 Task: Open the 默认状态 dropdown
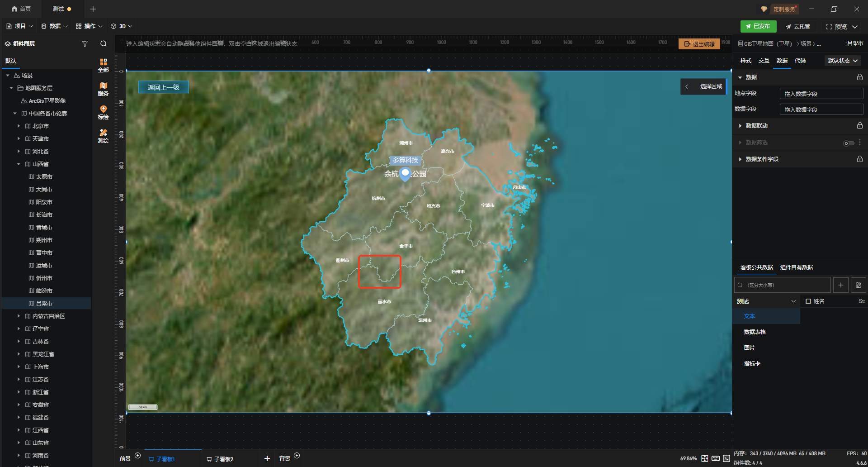pos(842,61)
